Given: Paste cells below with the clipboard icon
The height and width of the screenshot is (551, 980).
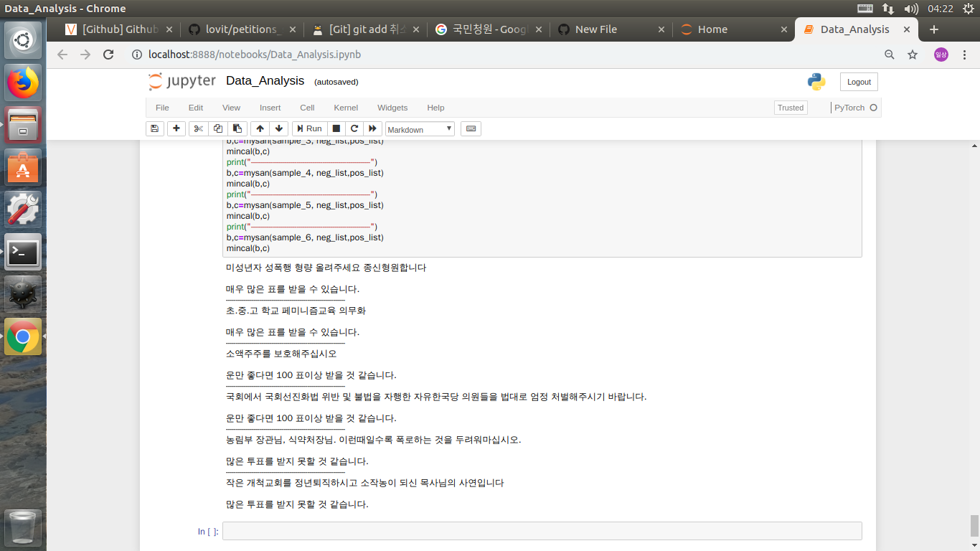Looking at the screenshot, I should click(x=237, y=128).
